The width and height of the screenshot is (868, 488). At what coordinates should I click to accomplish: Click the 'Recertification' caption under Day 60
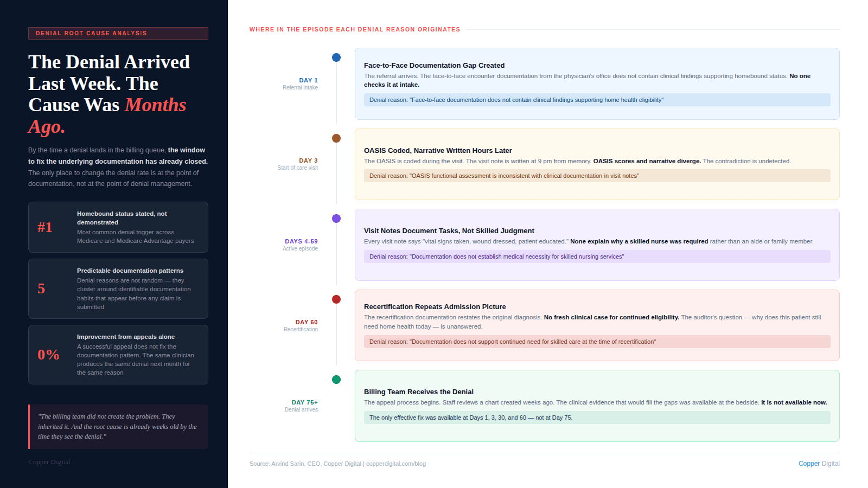301,329
